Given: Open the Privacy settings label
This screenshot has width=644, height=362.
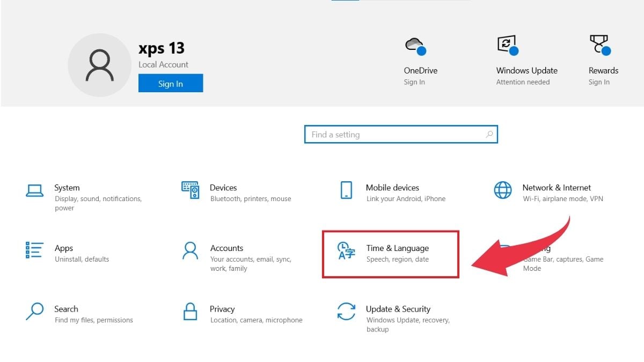Looking at the screenshot, I should 222,309.
